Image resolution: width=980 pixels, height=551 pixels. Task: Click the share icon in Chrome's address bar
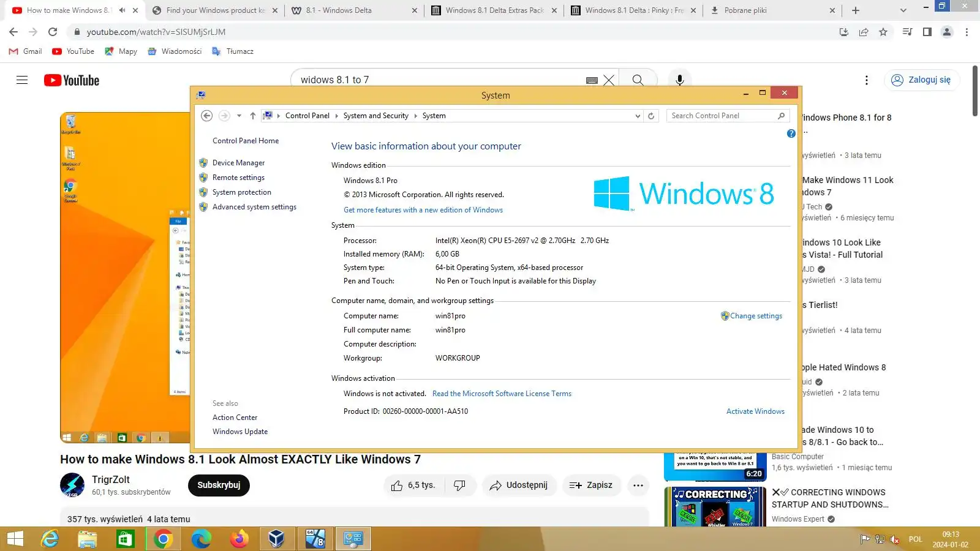tap(864, 32)
